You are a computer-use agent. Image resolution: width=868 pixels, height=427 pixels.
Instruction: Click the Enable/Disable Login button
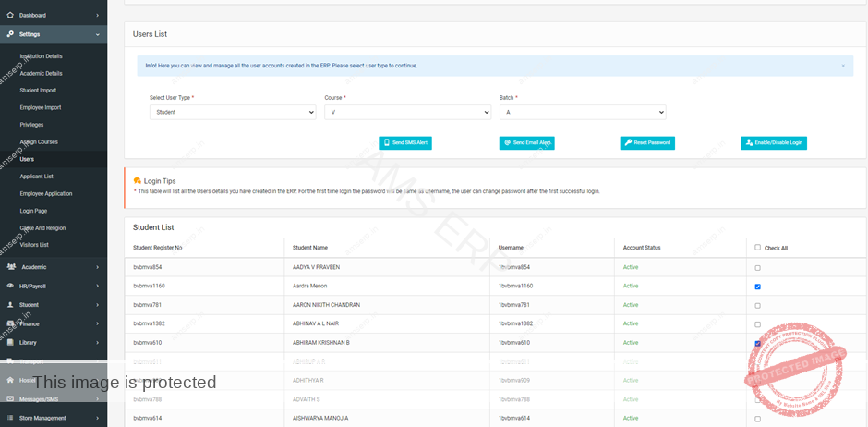774,143
